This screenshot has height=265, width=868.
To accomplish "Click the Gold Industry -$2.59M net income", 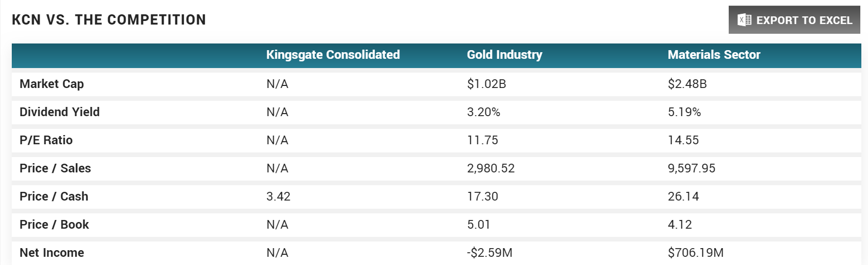I will coord(490,253).
